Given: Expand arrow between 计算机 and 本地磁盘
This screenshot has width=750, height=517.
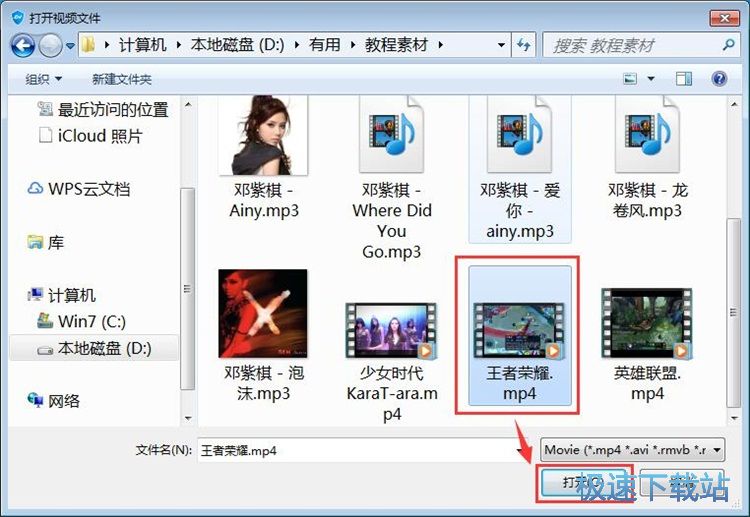Looking at the screenshot, I should point(178,45).
